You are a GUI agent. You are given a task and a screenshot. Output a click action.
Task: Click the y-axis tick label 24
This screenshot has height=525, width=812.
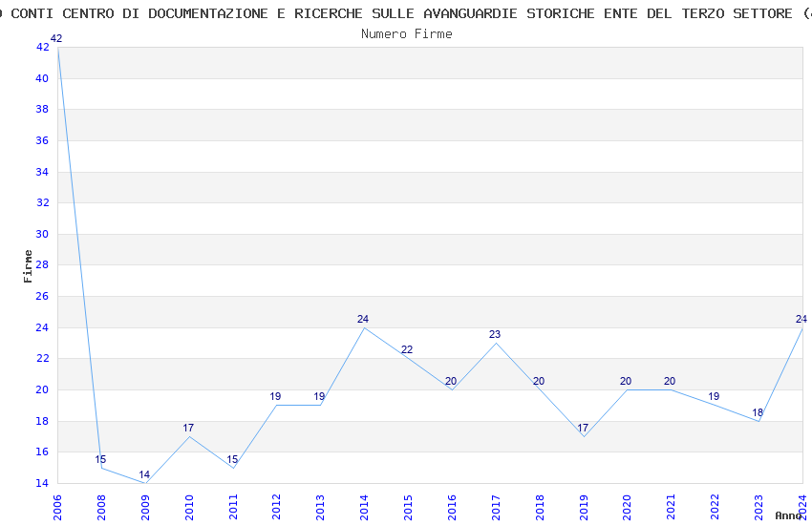[42, 328]
